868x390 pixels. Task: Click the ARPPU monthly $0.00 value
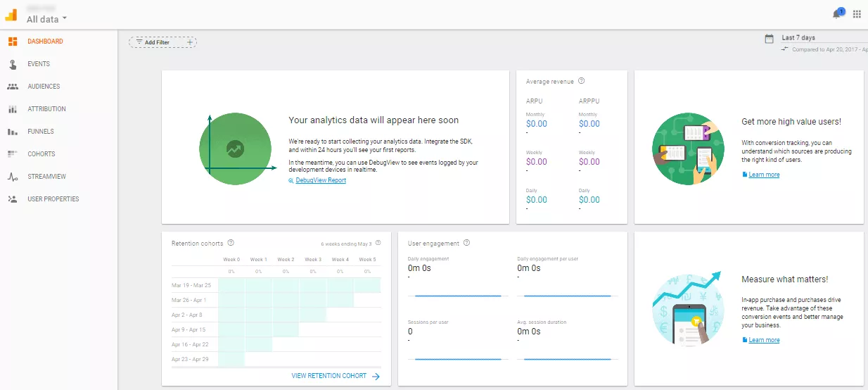pos(589,124)
